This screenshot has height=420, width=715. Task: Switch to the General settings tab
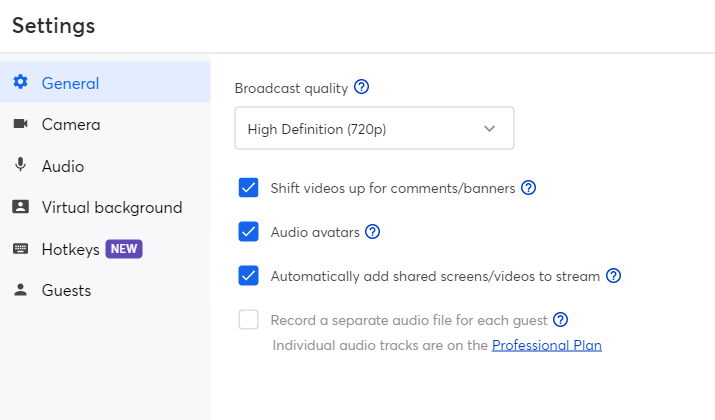click(x=105, y=82)
